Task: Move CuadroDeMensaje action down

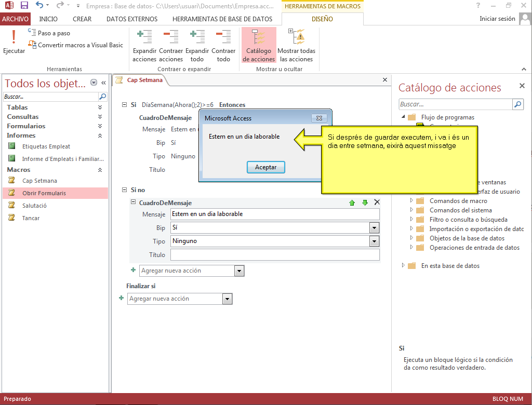Action: pos(365,203)
